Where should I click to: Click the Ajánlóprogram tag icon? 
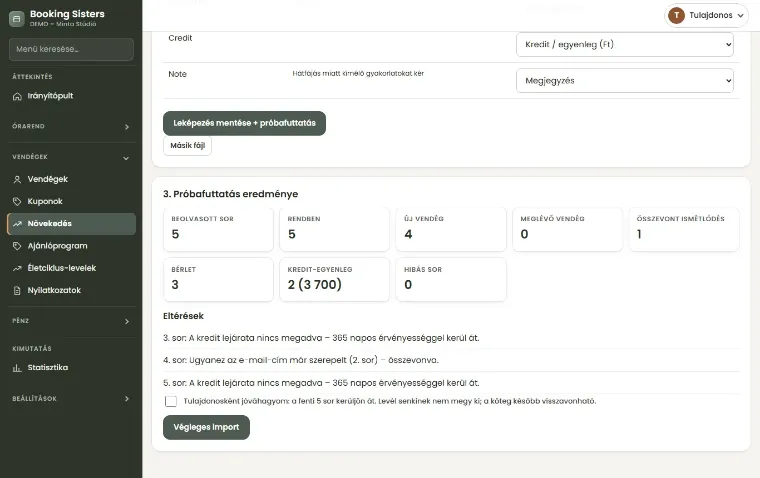pos(17,246)
